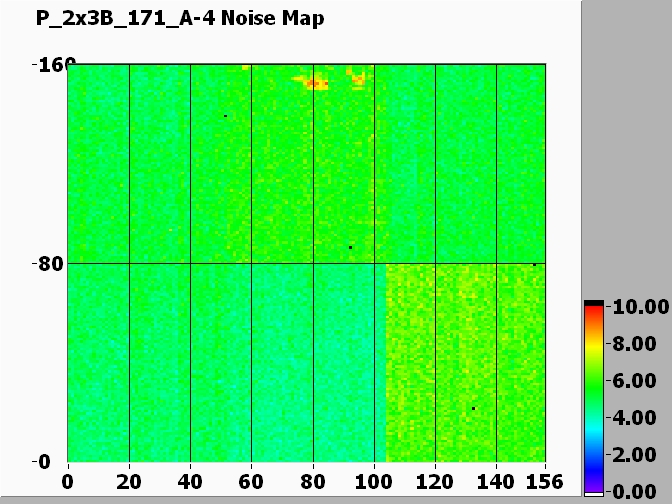Click the 10.00 label on the color scale
672x504 pixels.
(x=636, y=306)
